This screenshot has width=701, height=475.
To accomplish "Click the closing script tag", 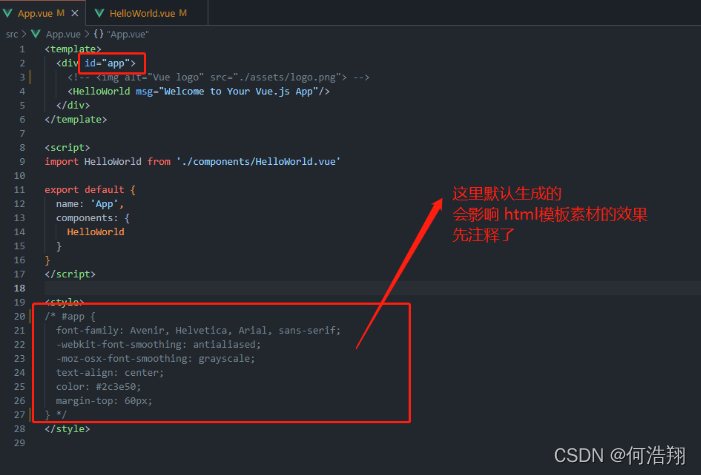I will [x=70, y=274].
